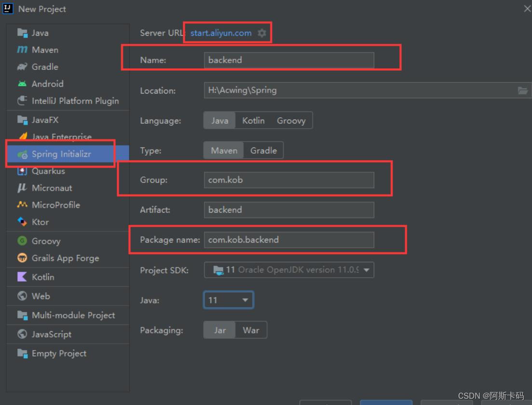The image size is (532, 405).
Task: Select the JavaFX folder icon
Action: (x=22, y=120)
